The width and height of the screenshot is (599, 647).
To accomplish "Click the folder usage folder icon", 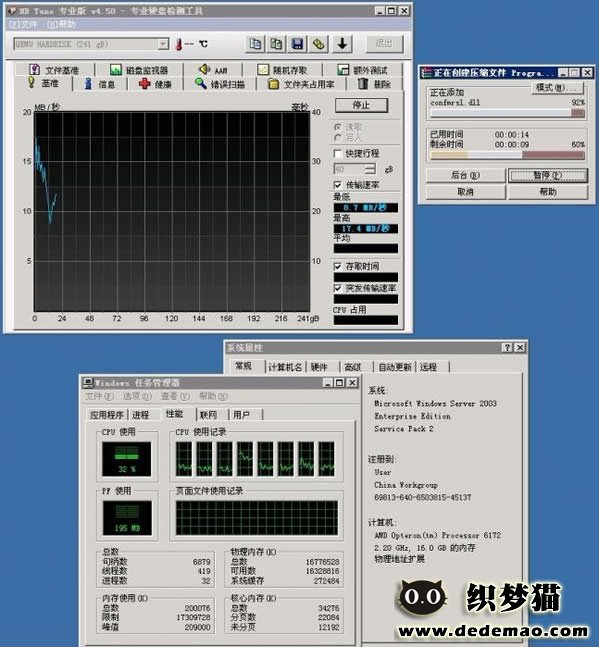I will click(x=273, y=84).
